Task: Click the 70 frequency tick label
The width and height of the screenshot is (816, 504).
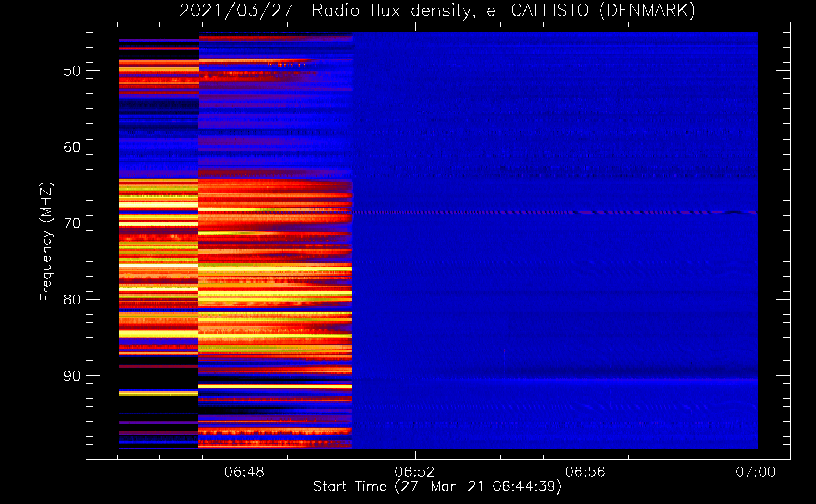Action: click(x=72, y=223)
